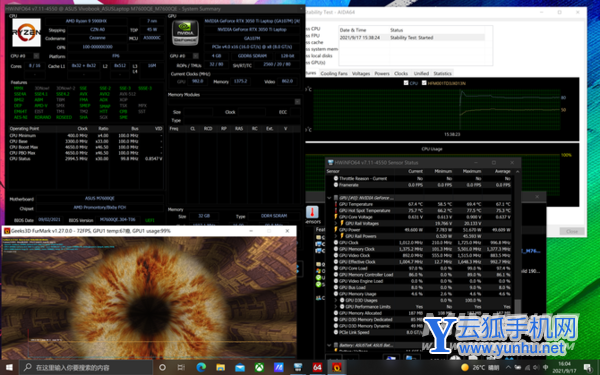This screenshot has height=375, width=600.
Task: Open the Mail app in the taskbar
Action: (240, 367)
